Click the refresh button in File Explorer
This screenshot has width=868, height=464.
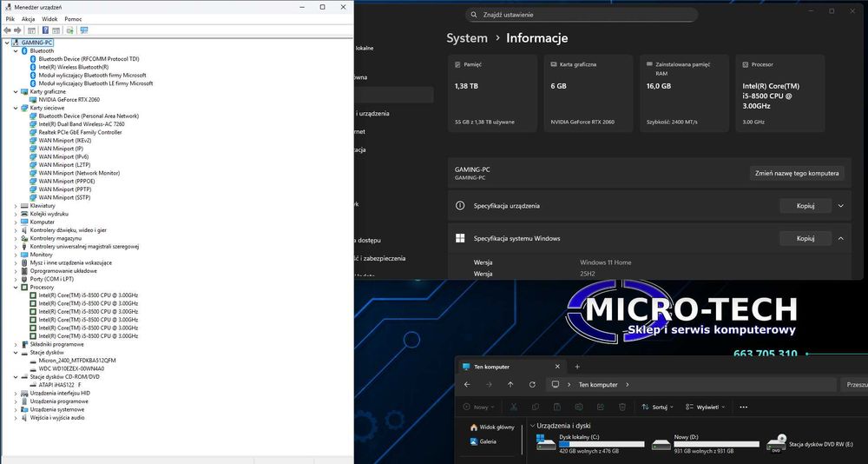point(531,384)
